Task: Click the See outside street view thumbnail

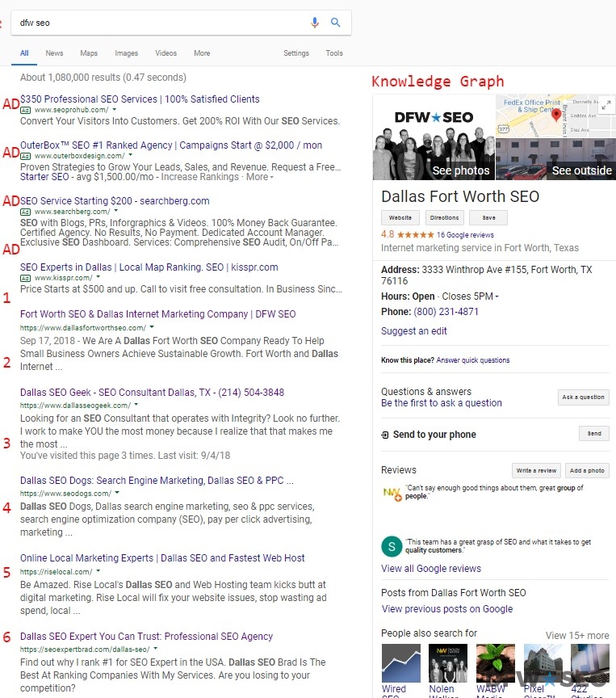Action: 556,159
